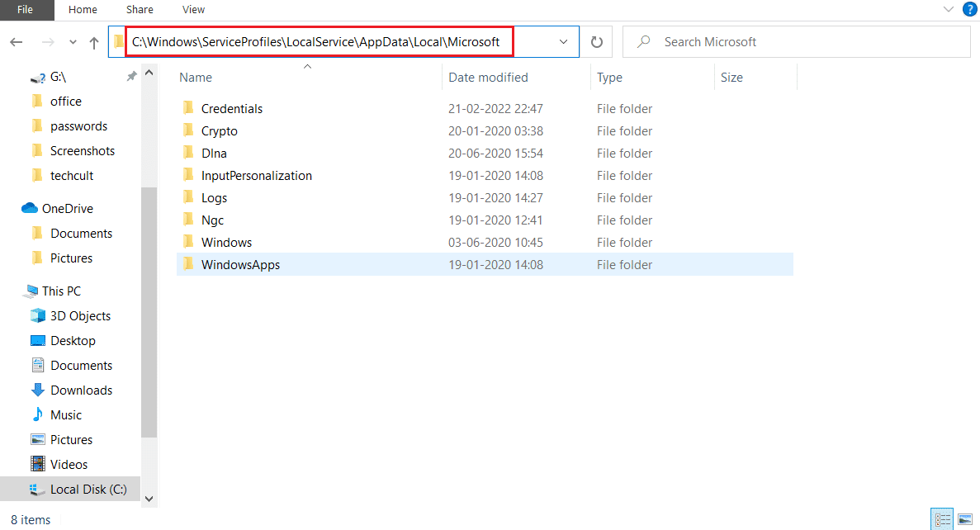
Task: Select the InputPersonalization folder icon
Action: point(189,176)
